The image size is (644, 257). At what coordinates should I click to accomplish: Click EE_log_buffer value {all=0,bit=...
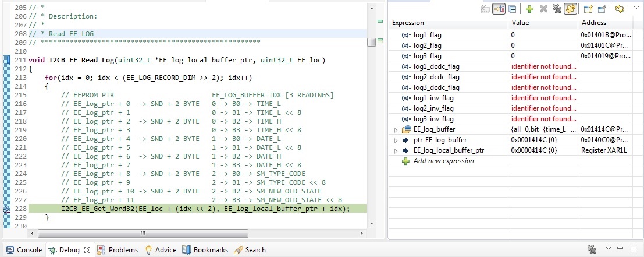tap(543, 130)
